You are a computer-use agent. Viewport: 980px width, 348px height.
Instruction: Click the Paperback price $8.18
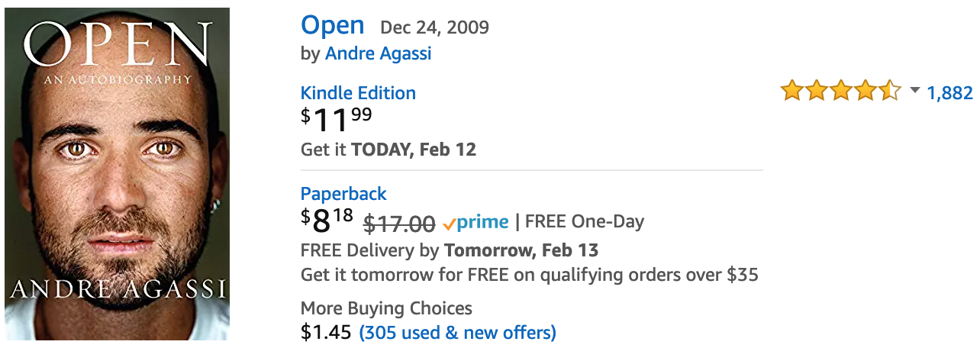click(327, 221)
